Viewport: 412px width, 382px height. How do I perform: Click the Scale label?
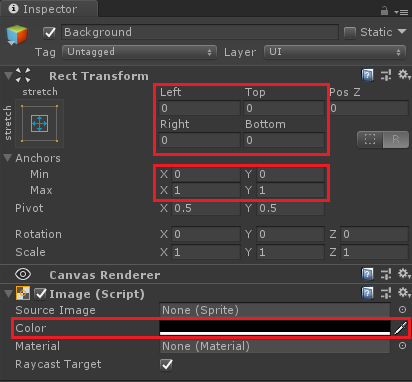point(30,252)
